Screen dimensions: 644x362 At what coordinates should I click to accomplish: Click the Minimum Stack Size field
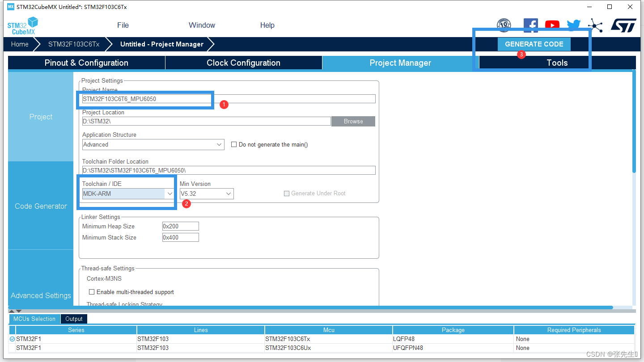click(x=181, y=237)
